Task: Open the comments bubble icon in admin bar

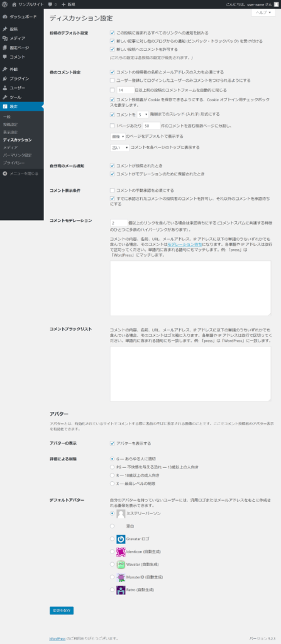Action: 50,4
